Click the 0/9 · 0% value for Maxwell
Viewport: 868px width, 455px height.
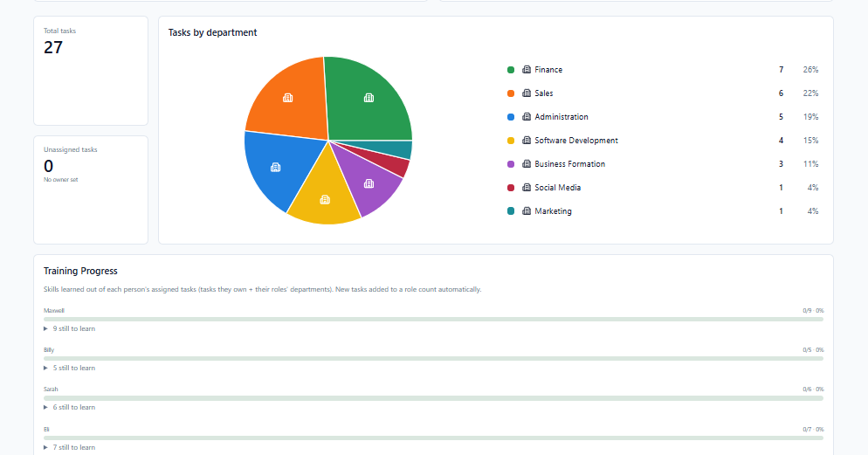[x=813, y=311]
